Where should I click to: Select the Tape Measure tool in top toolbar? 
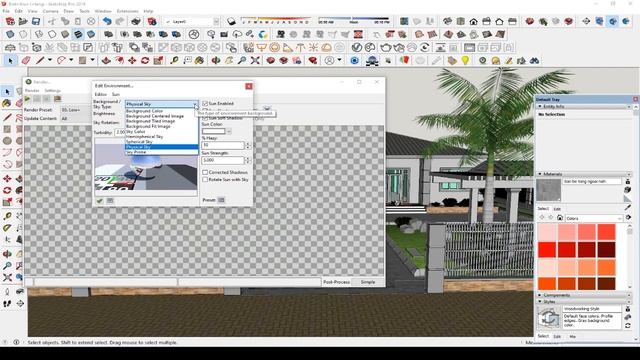click(x=174, y=60)
